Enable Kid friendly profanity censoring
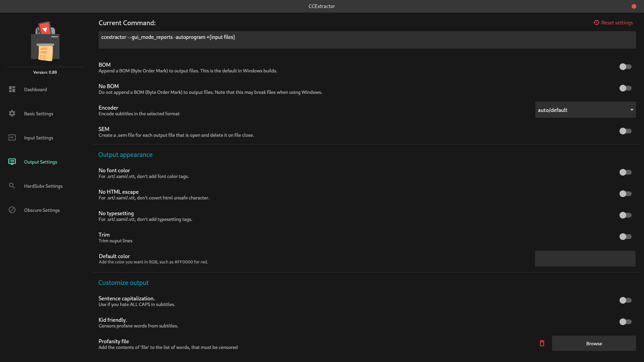Image resolution: width=644 pixels, height=362 pixels. 625,322
